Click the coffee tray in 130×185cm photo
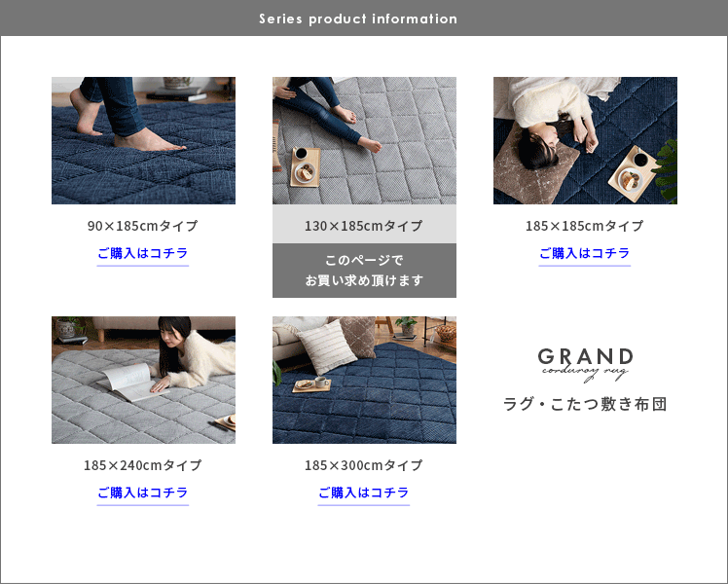728x584 pixels. pyautogui.click(x=306, y=167)
